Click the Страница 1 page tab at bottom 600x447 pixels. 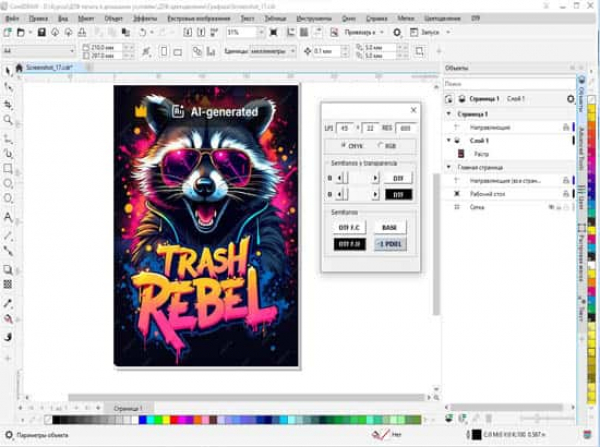click(128, 408)
